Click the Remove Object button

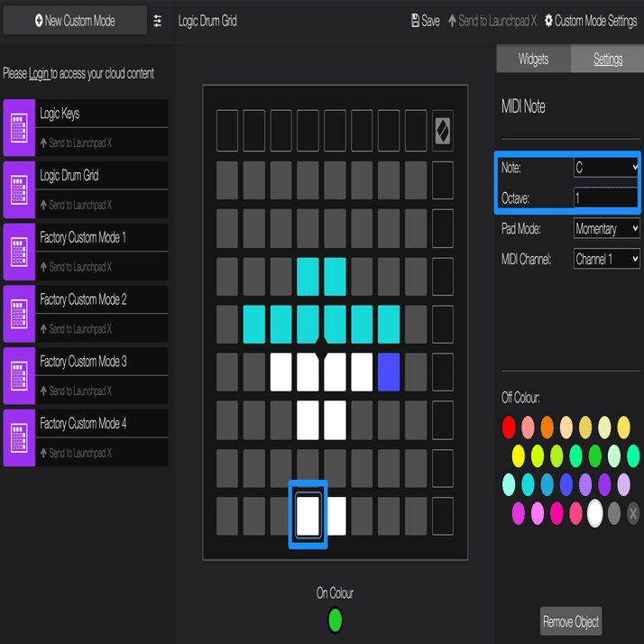pyautogui.click(x=571, y=621)
